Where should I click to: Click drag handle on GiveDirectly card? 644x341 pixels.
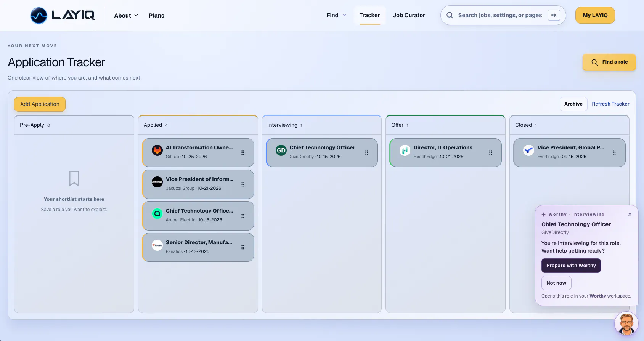point(367,153)
